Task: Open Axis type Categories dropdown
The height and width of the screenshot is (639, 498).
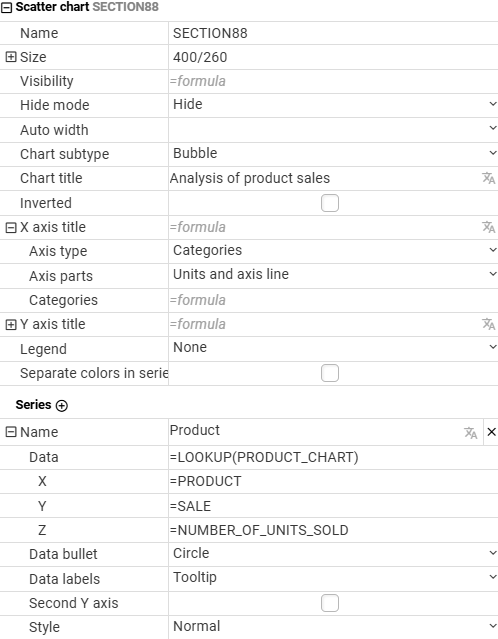Action: pyautogui.click(x=333, y=250)
